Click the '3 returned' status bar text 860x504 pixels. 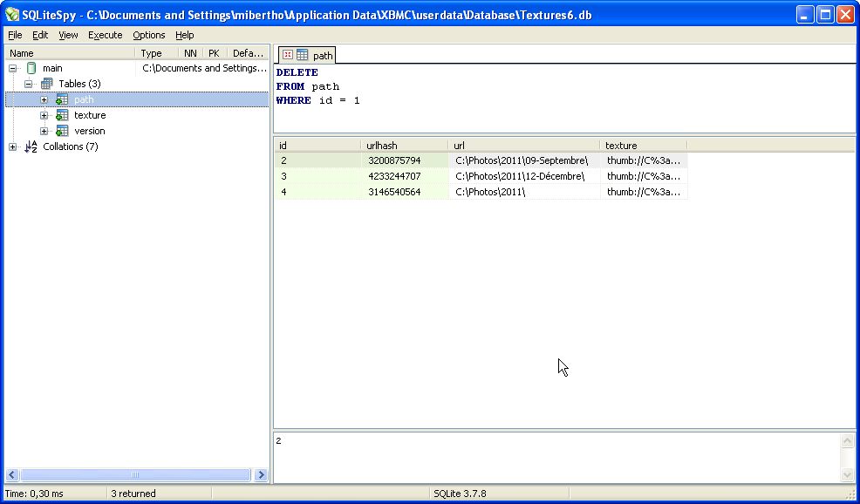coord(133,494)
